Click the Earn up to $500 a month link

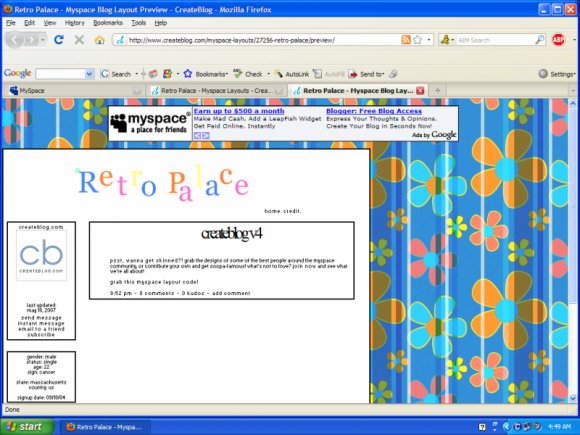239,111
